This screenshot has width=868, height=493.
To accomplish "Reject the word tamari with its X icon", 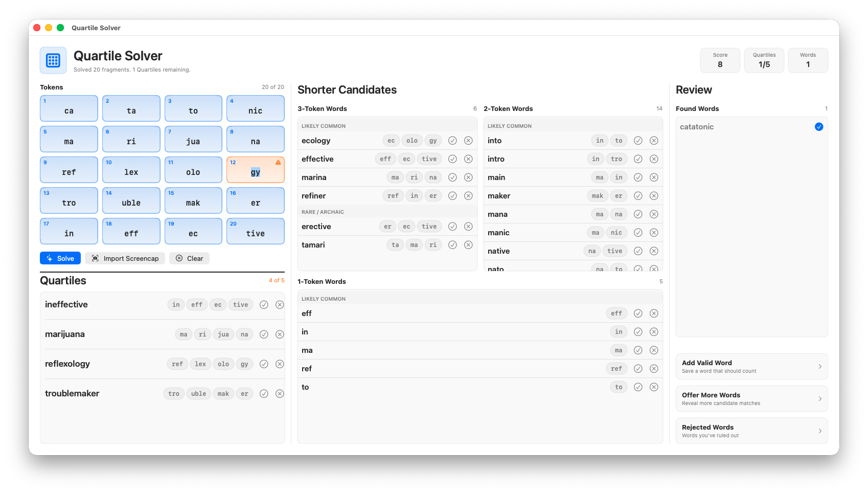I will 468,245.
